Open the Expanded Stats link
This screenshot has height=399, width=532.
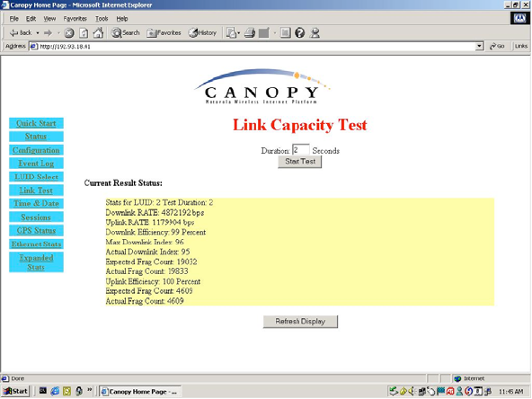pyautogui.click(x=36, y=262)
